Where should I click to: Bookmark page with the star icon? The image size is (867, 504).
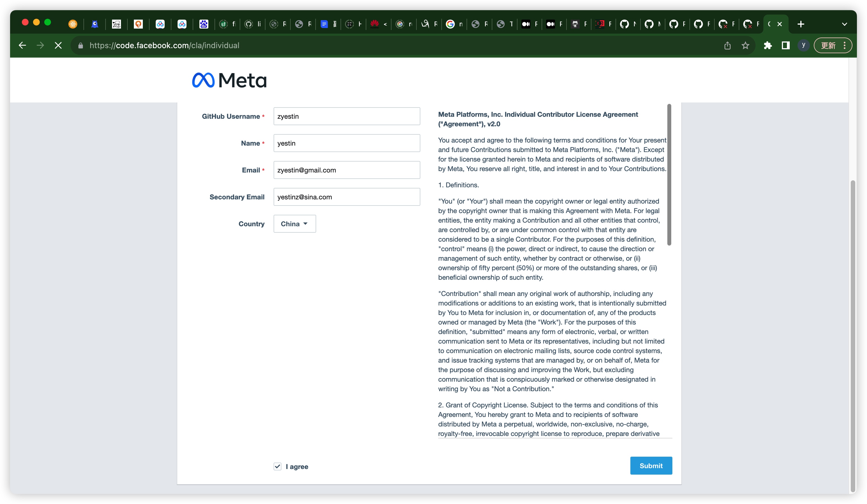coord(745,45)
